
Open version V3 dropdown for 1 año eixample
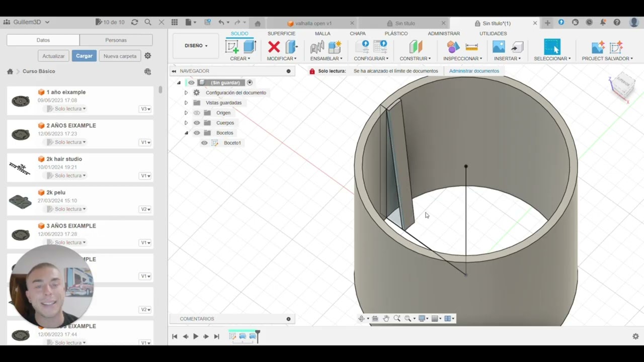pos(145,109)
